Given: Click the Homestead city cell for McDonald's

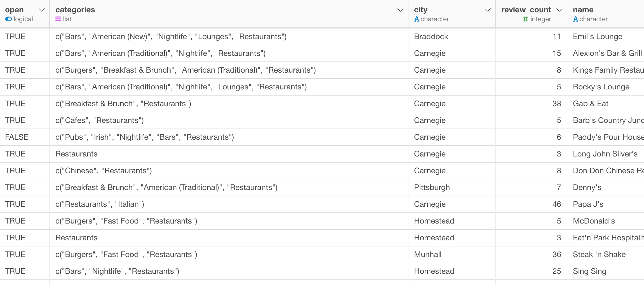Looking at the screenshot, I should pyautogui.click(x=452, y=221).
